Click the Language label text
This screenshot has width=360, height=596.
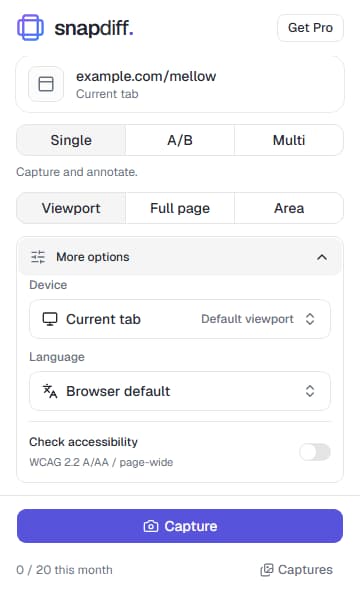57,357
